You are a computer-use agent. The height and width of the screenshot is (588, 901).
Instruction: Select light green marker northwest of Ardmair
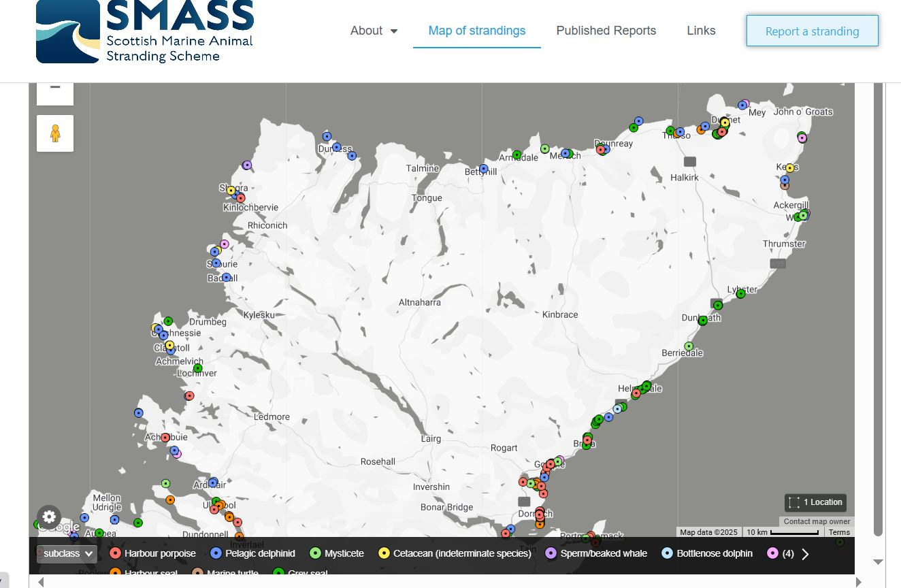pyautogui.click(x=165, y=483)
